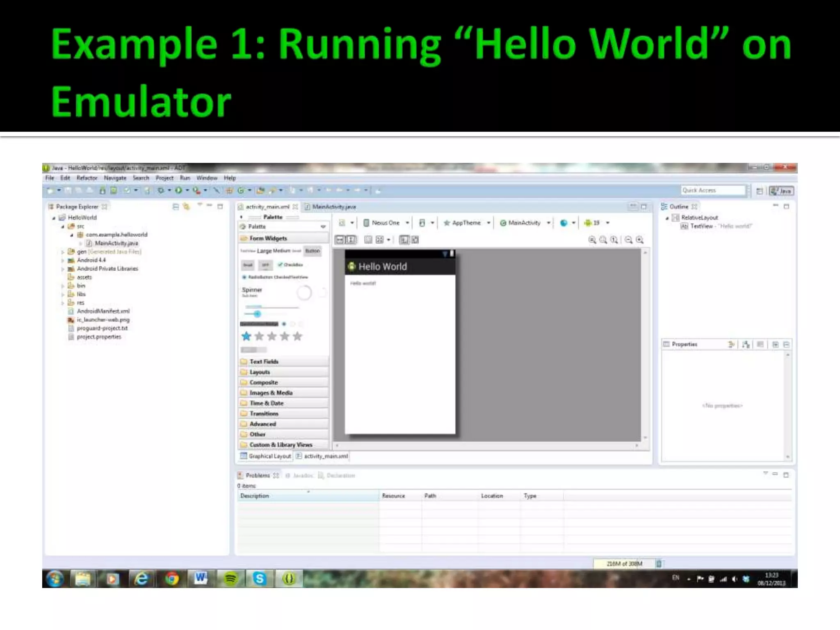Reset canvas zoom to 100%
Viewport: 840px width, 630px height.
click(614, 240)
